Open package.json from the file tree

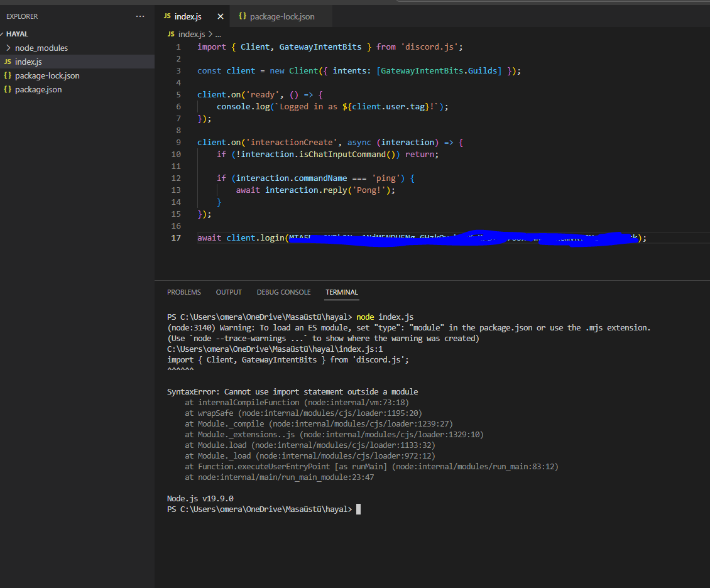tap(38, 89)
